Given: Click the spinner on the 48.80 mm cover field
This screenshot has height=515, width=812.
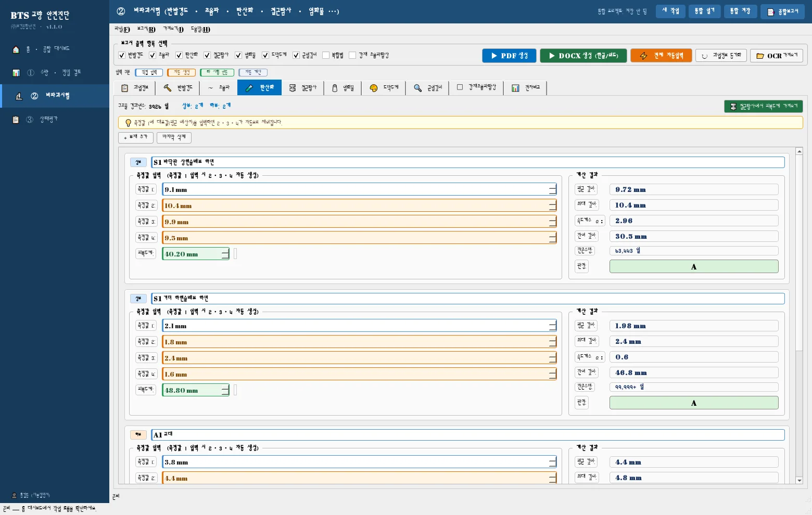Looking at the screenshot, I should pos(225,390).
